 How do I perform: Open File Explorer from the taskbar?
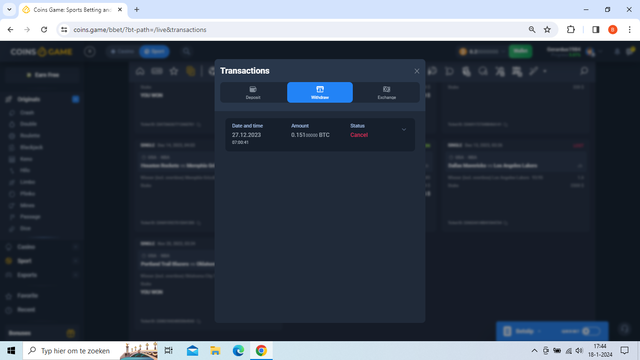tap(215, 351)
